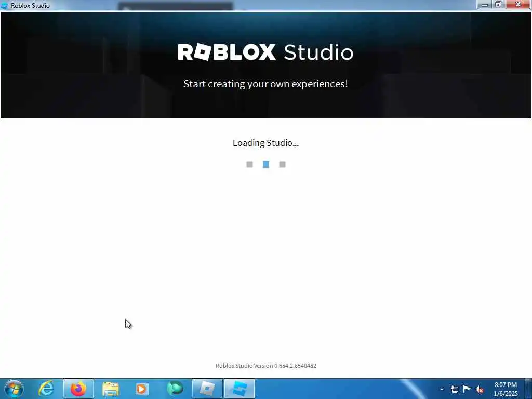Viewport: 532px width, 399px height.
Task: Open Windows Media Player from taskbar
Action: pyautogui.click(x=141, y=389)
